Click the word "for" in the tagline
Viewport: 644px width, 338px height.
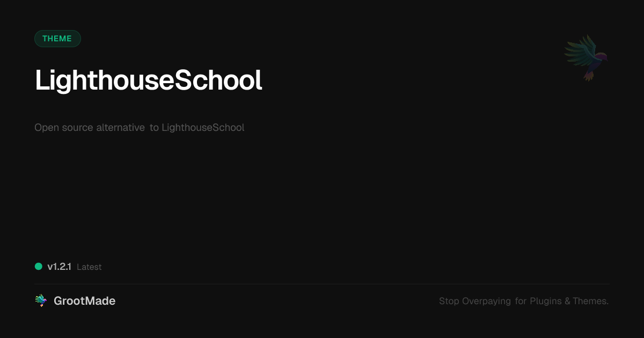pyautogui.click(x=521, y=301)
